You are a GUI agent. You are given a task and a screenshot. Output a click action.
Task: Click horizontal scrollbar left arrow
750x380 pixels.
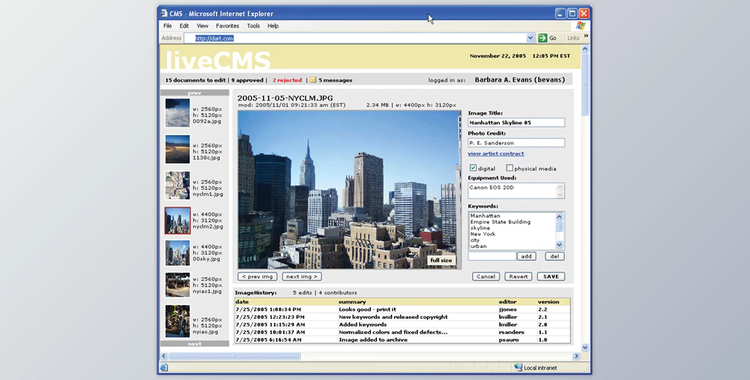pos(164,356)
